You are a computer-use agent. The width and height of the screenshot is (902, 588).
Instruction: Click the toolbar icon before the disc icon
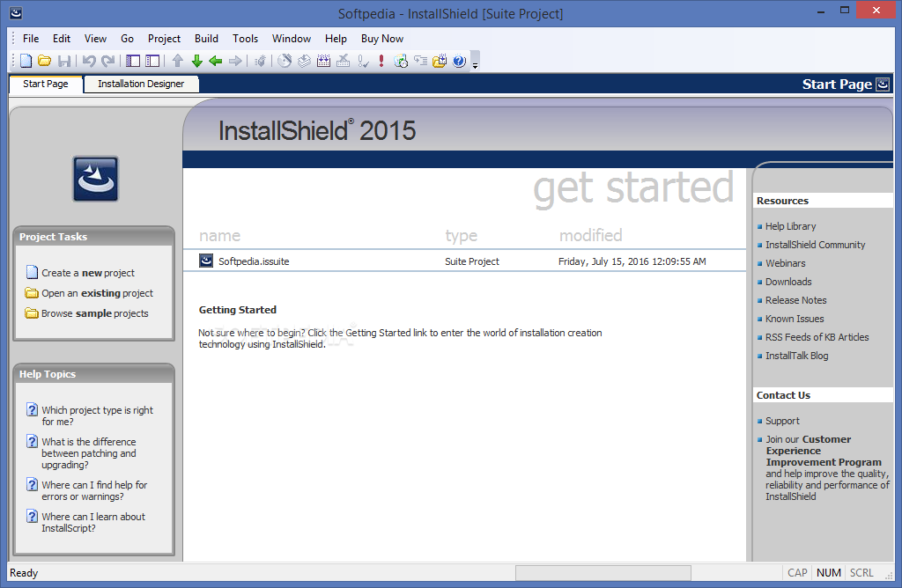click(260, 61)
